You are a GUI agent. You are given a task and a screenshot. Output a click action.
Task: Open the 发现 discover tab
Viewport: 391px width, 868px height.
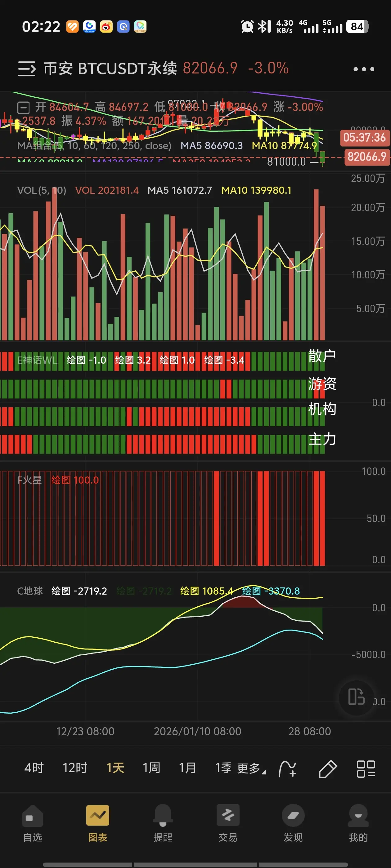coord(293,823)
